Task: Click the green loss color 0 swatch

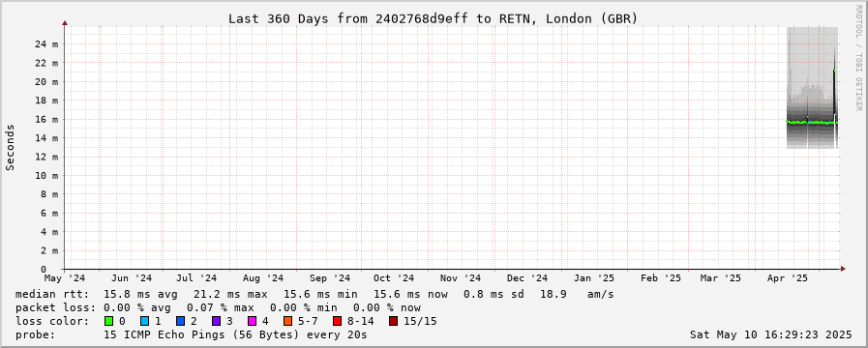Action: [x=108, y=321]
